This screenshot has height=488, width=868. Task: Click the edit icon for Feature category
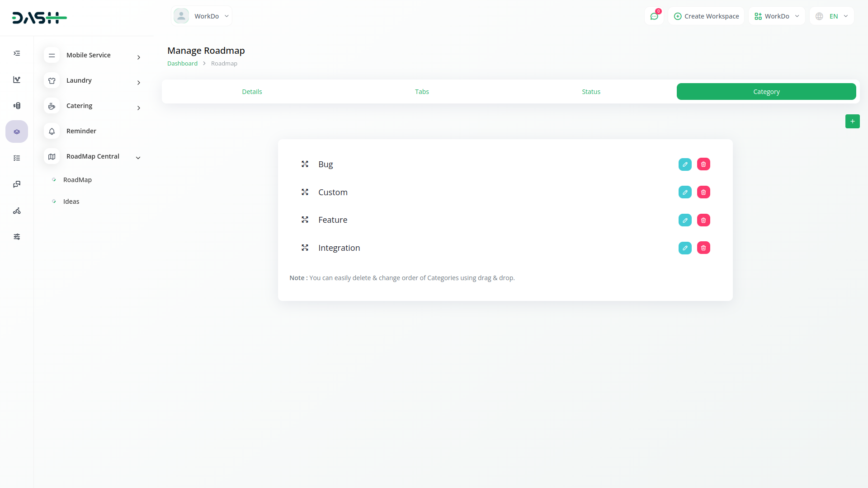pyautogui.click(x=685, y=220)
